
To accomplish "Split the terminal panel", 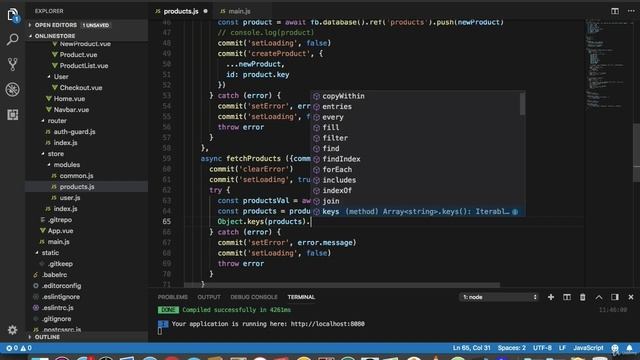I will (567, 297).
